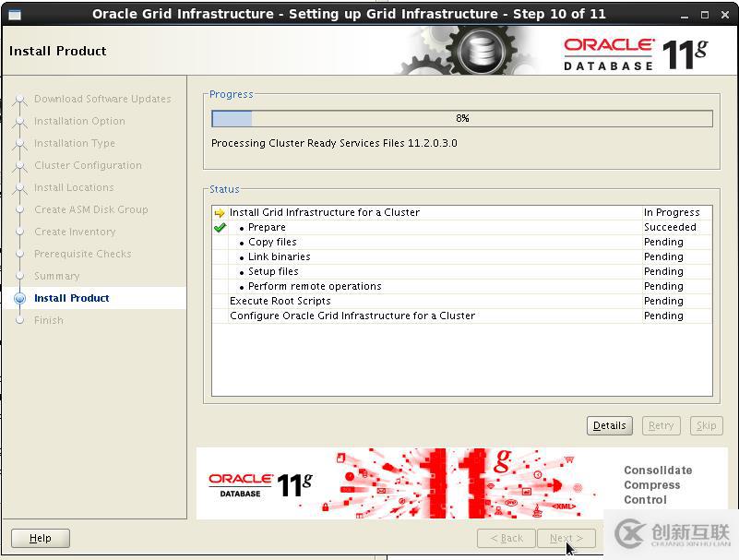Click the Install Product step indicator circle
The width and height of the screenshot is (739, 560).
tap(19, 298)
